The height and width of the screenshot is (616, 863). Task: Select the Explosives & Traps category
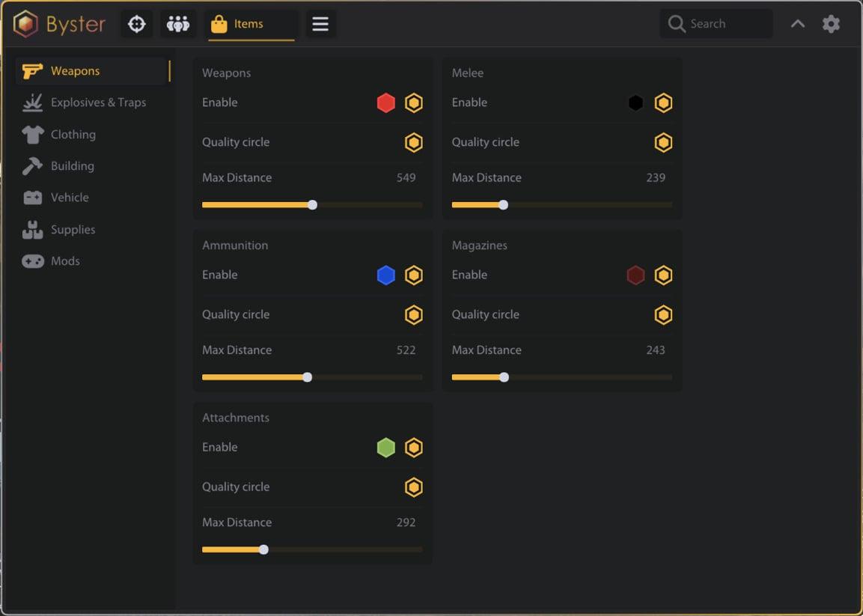click(x=98, y=103)
